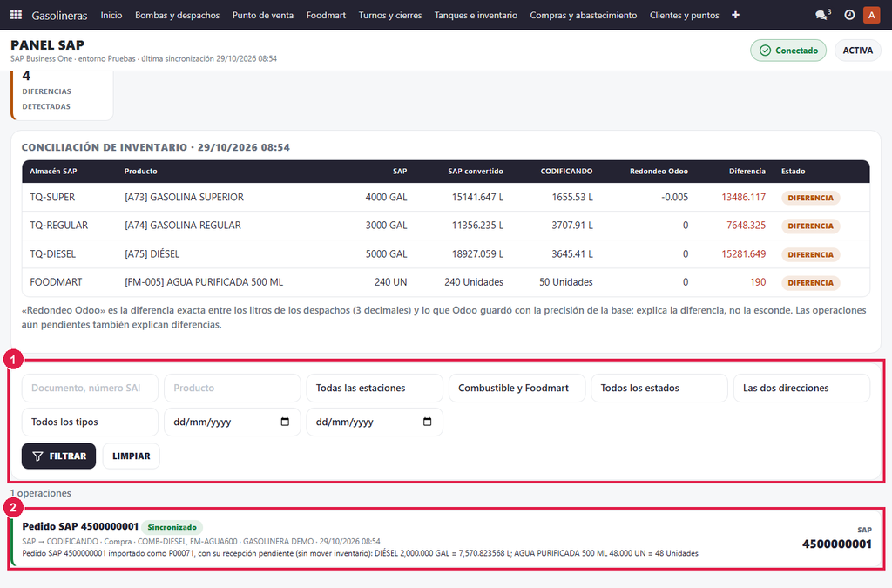
Task: Click the FILTRAR button
Action: (58, 456)
